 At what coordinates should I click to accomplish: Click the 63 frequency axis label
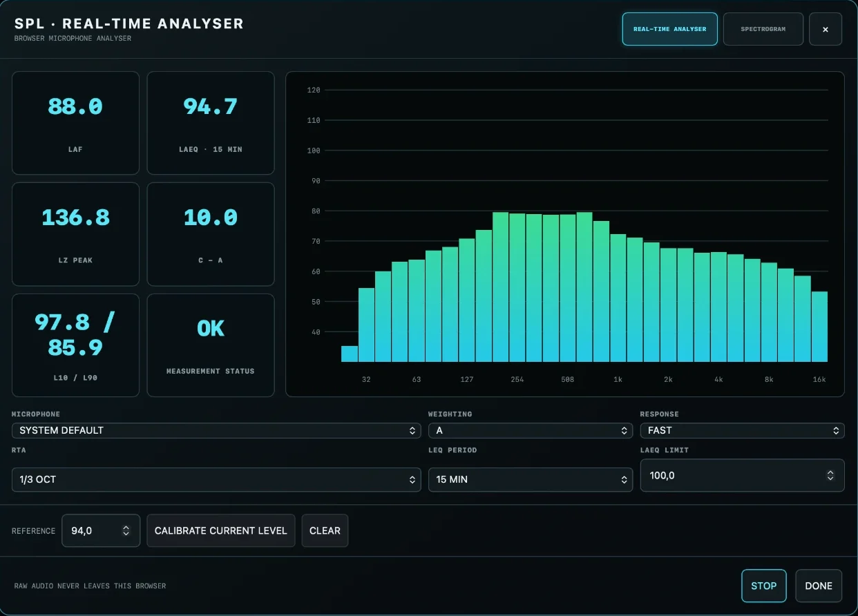tap(417, 380)
